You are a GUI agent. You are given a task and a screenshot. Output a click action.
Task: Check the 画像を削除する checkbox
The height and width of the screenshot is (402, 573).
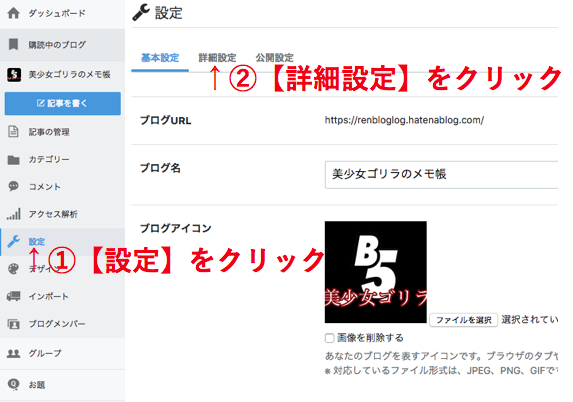pos(329,338)
